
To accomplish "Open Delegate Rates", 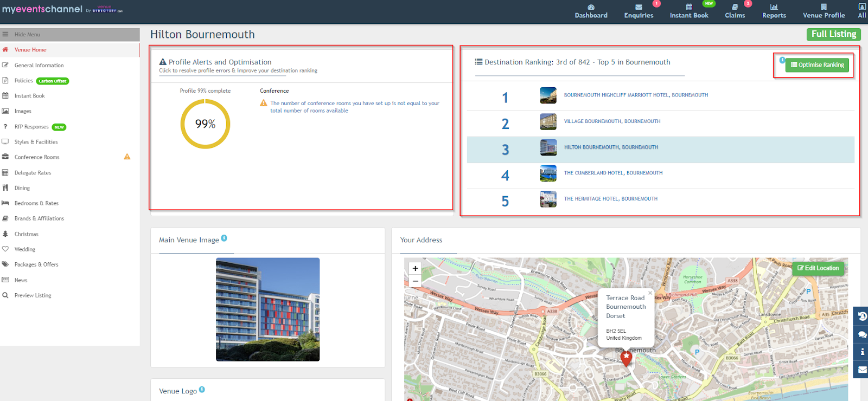I will tap(33, 173).
